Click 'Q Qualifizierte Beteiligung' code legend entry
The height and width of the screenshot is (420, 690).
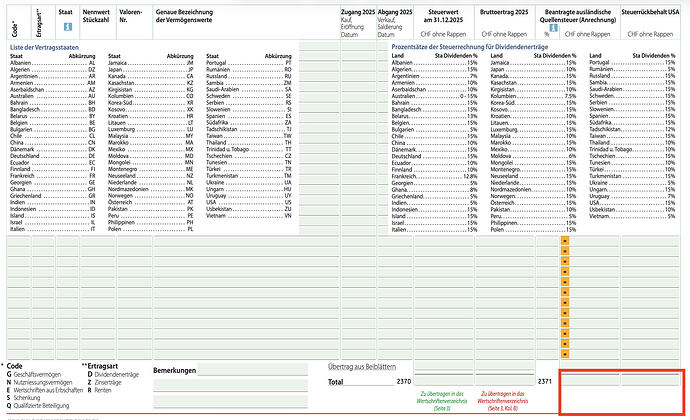[38, 406]
